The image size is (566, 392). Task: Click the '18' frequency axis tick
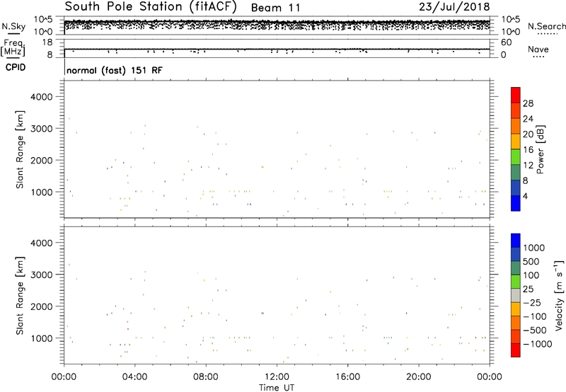pos(47,42)
